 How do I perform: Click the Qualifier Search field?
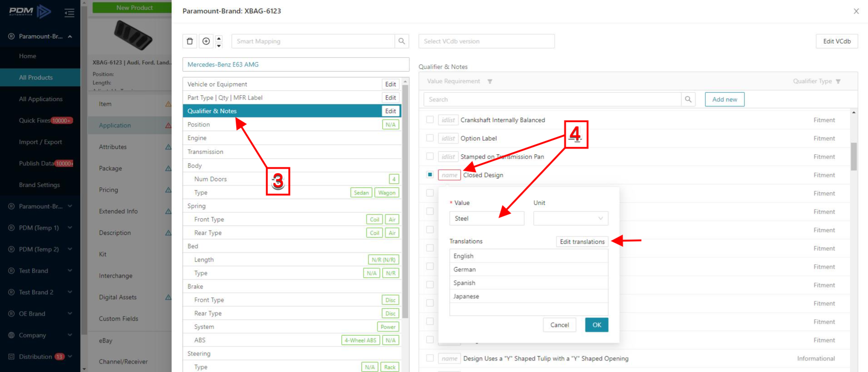[x=552, y=100]
